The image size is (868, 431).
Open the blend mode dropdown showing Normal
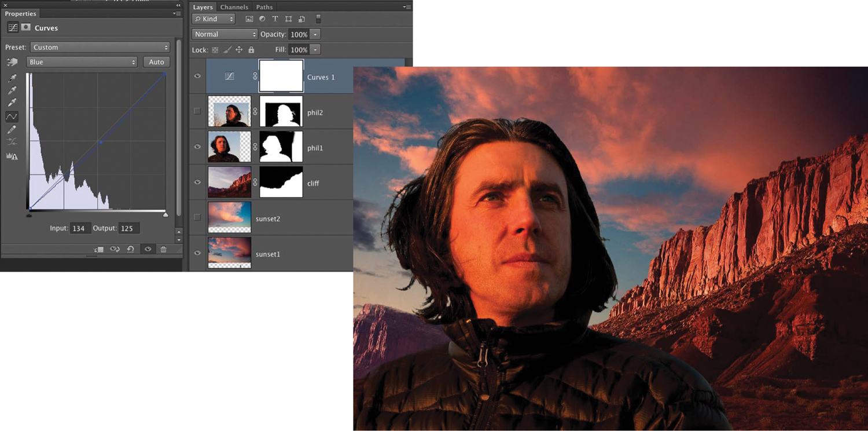[225, 34]
